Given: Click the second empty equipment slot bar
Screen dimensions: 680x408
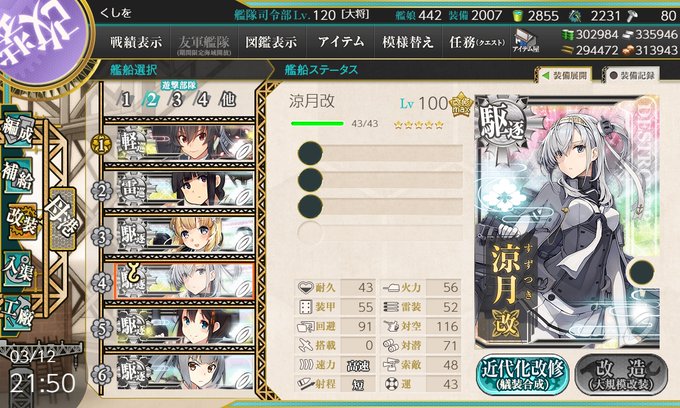Looking at the screenshot, I should 380,180.
